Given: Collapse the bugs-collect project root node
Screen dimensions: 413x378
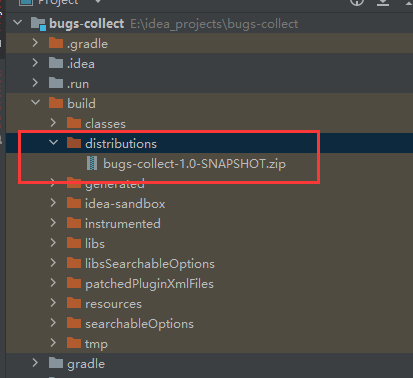Looking at the screenshot, I should 18,23.
